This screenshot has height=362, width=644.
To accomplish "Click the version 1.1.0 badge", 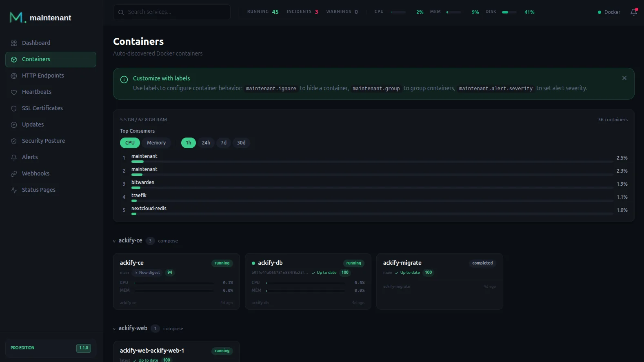I will [x=84, y=348].
